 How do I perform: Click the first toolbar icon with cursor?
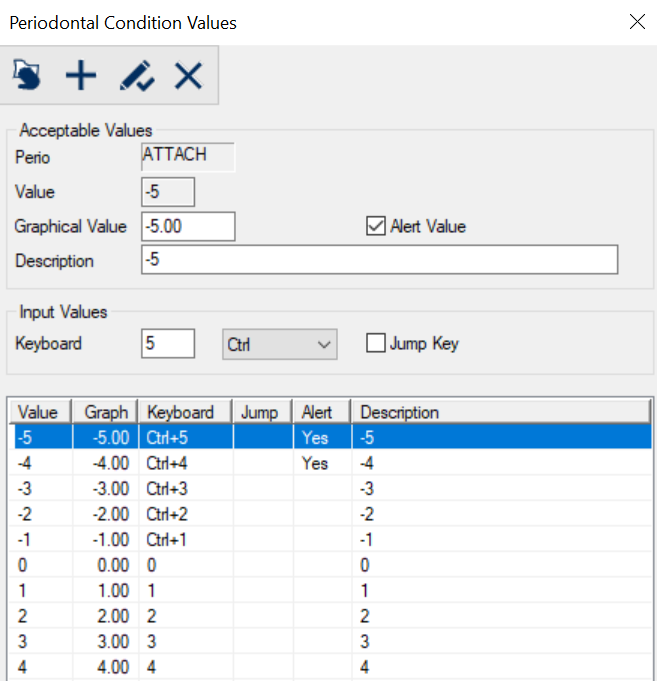pyautogui.click(x=28, y=75)
